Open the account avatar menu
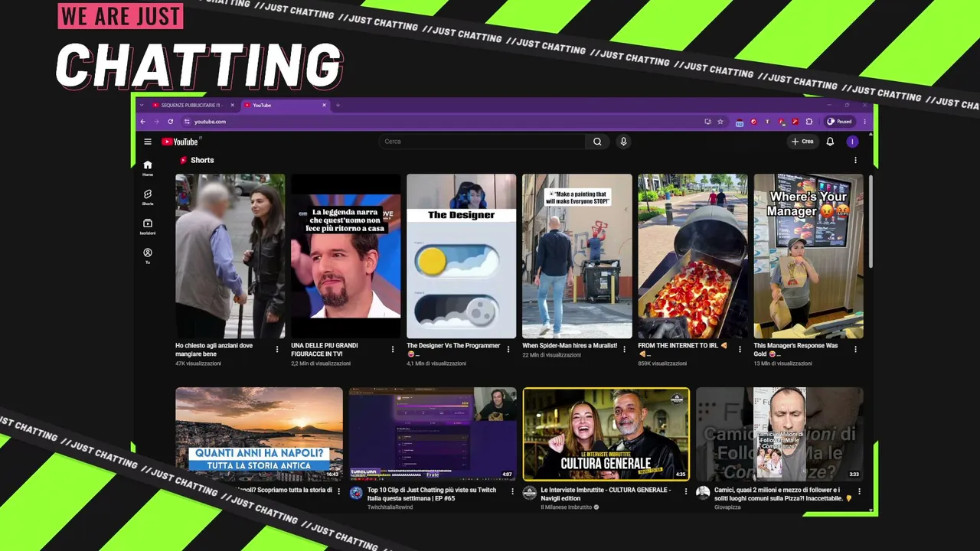Viewport: 980px width, 551px height. click(852, 142)
